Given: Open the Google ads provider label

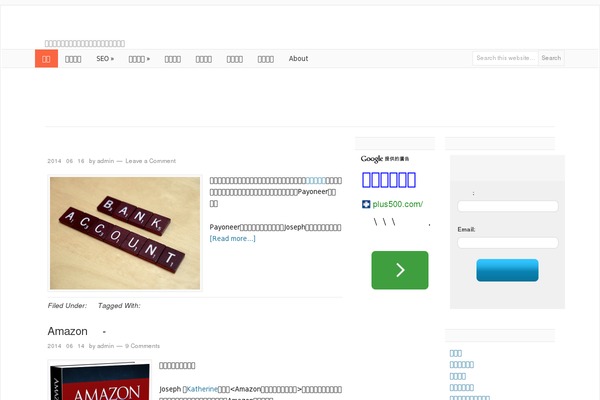Looking at the screenshot, I should point(385,159).
